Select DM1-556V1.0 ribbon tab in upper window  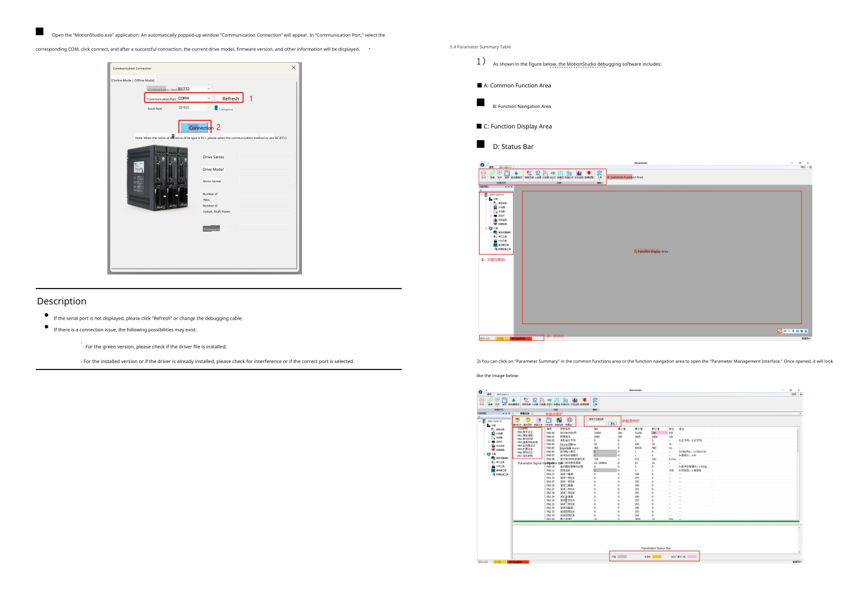[x=505, y=167]
